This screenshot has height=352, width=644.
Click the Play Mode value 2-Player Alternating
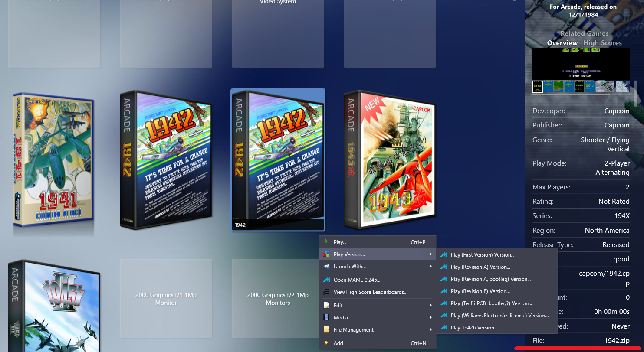pyautogui.click(x=612, y=168)
